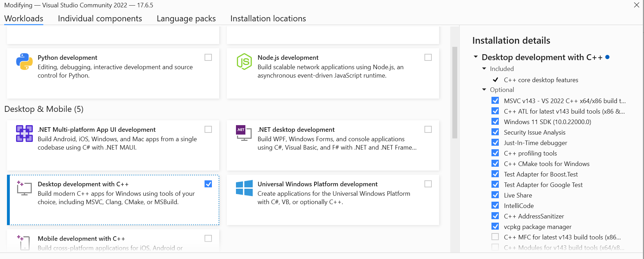Click the Node.js development logo icon
The height and width of the screenshot is (259, 644).
point(244,62)
